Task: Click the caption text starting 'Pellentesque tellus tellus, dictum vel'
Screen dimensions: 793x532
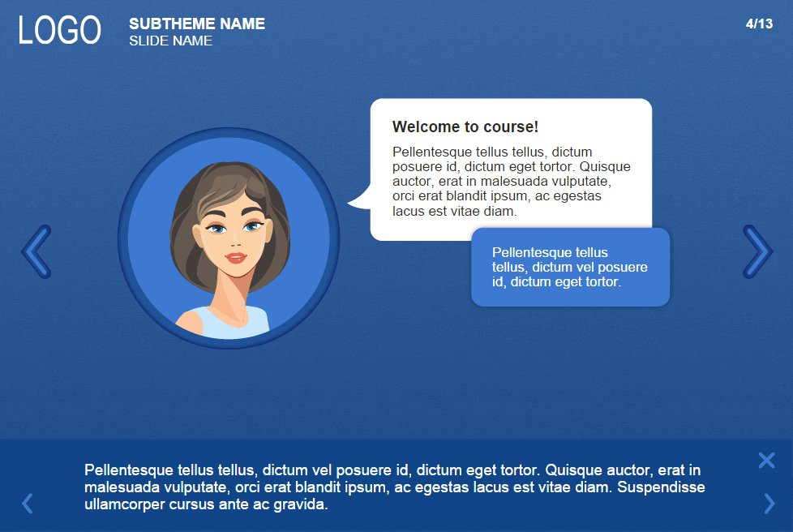Action: 395,487
